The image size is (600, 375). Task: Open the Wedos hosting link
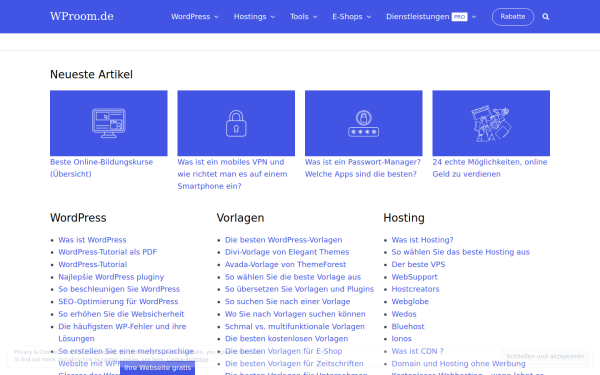tap(404, 314)
